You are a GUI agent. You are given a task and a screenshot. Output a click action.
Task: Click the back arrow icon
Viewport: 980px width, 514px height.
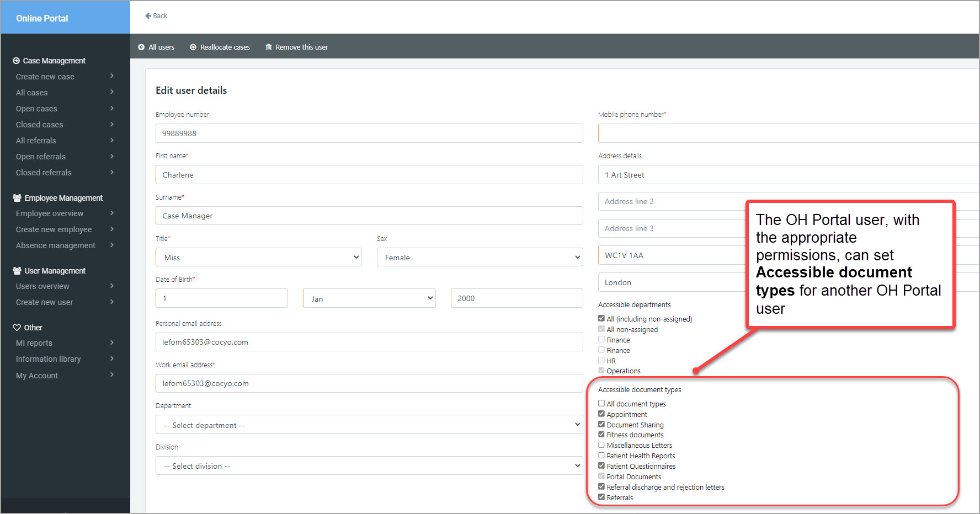[148, 16]
